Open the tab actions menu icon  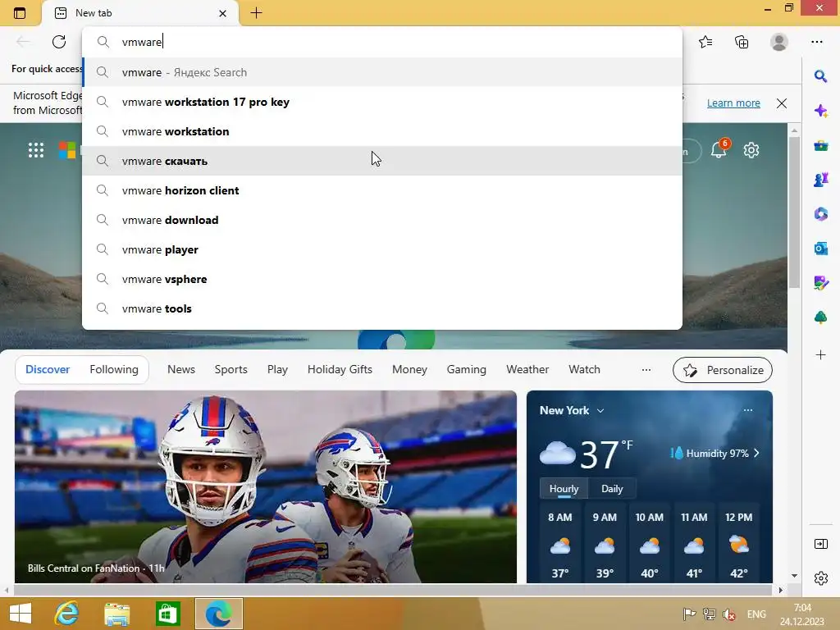pos(20,13)
